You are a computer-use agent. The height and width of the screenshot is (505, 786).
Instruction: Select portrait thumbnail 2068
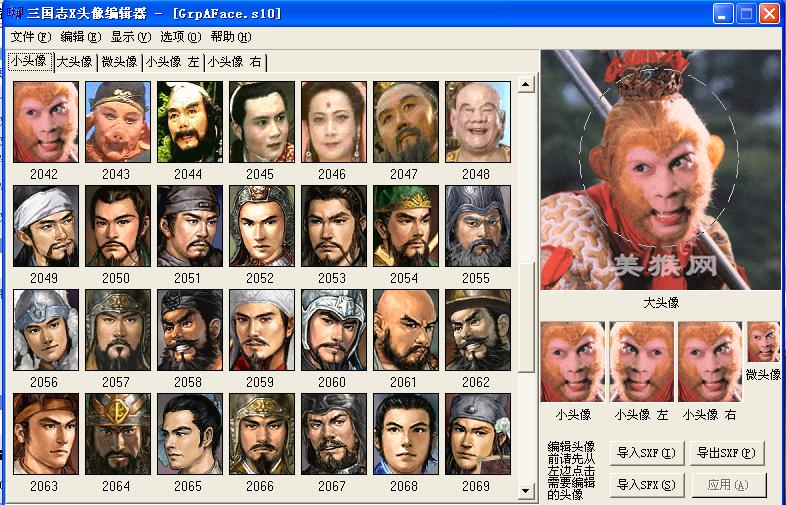click(x=406, y=434)
